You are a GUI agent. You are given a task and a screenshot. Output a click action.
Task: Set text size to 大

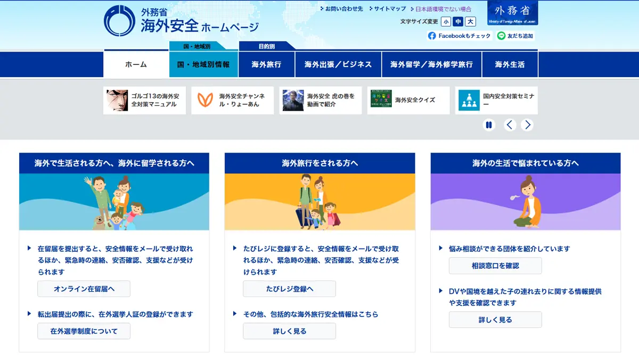[x=470, y=21]
